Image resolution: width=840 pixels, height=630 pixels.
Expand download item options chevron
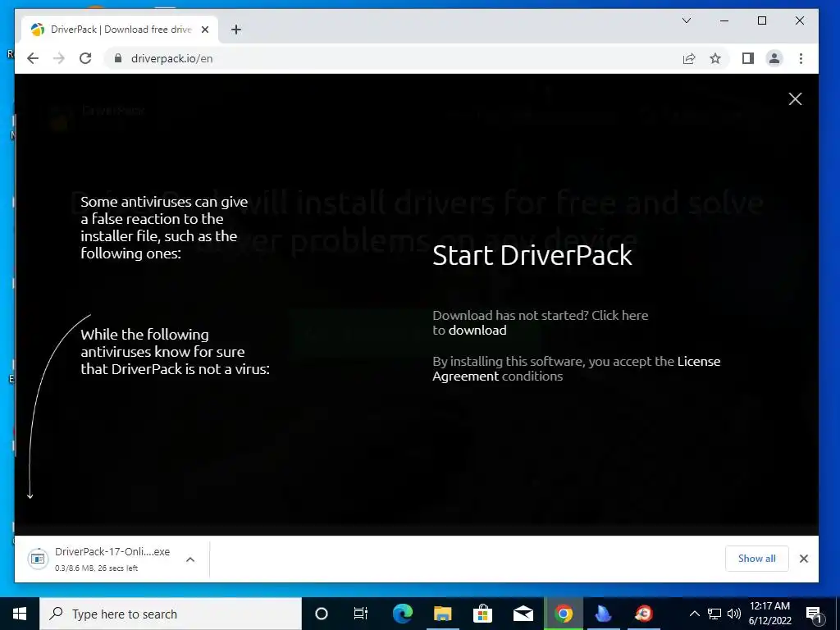[190, 559]
